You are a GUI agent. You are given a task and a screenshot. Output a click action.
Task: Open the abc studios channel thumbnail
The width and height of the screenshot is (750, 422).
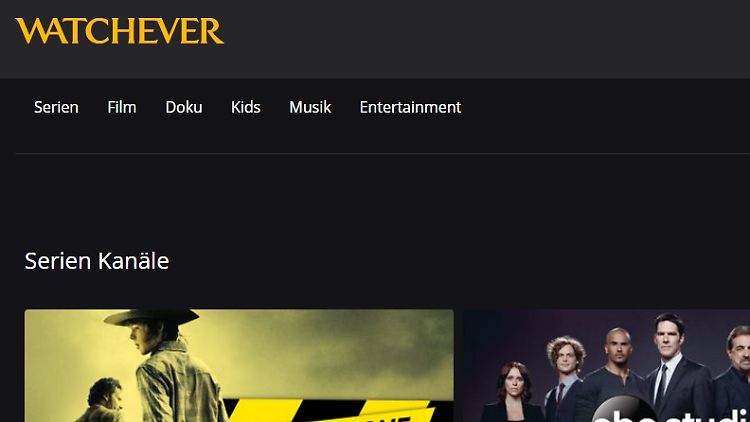pos(607,366)
